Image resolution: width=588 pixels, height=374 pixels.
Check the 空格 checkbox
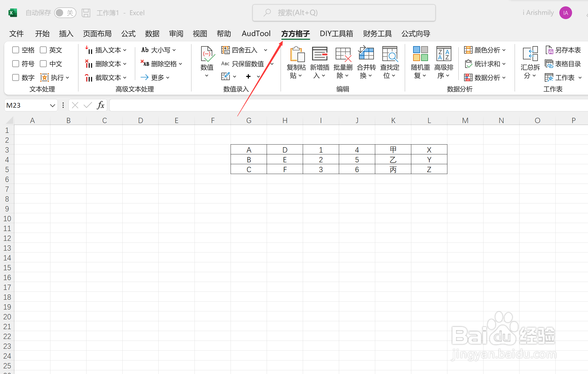click(x=16, y=50)
